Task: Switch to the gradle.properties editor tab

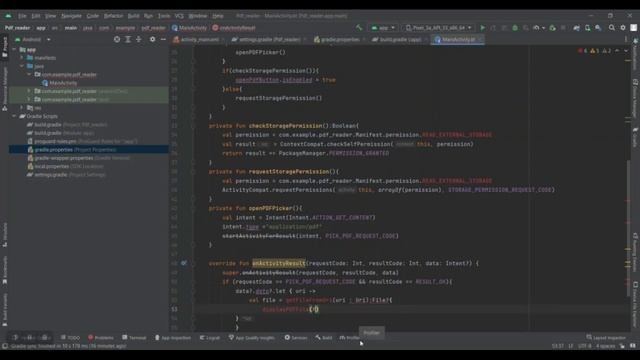Action: pos(340,40)
